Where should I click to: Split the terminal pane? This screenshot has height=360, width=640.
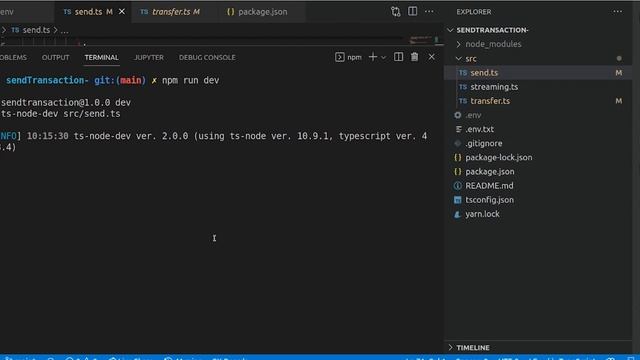[x=398, y=57]
